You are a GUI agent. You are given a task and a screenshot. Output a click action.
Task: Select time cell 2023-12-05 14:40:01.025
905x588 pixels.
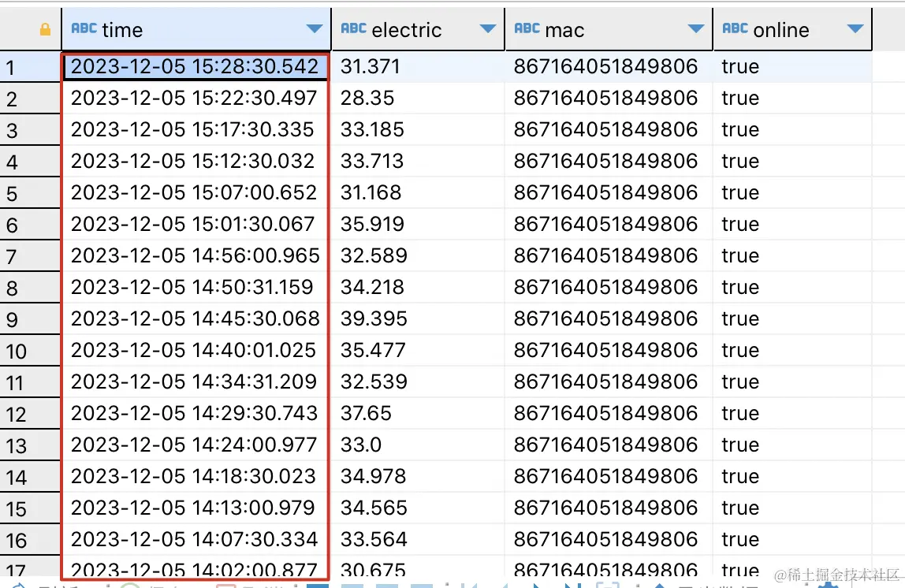click(x=195, y=350)
